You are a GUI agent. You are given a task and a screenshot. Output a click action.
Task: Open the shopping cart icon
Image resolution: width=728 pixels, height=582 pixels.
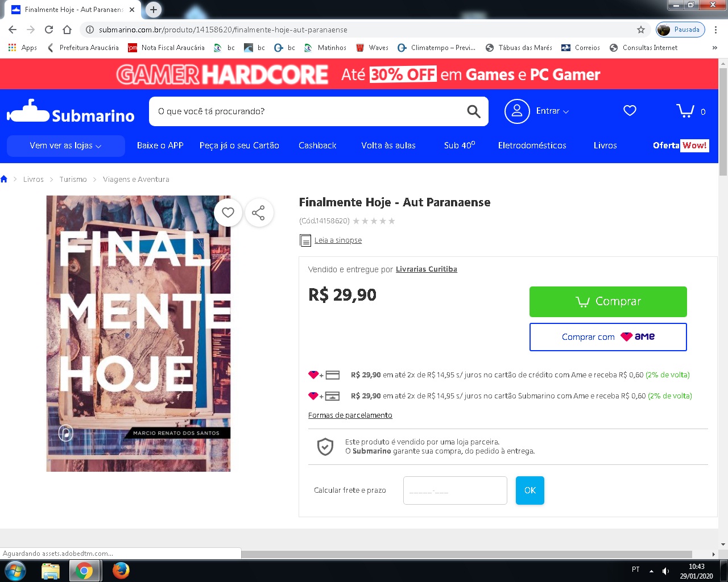point(685,111)
